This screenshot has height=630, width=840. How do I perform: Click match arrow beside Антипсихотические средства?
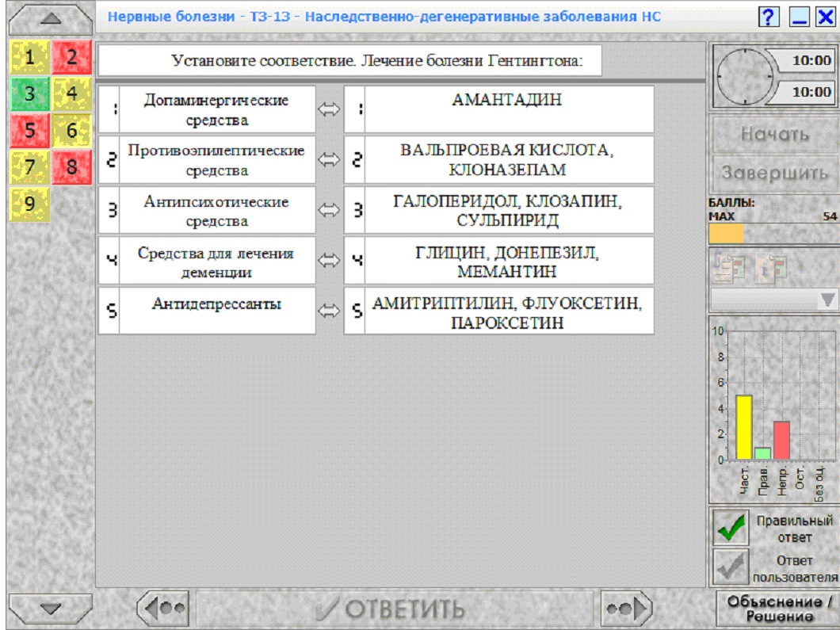(x=329, y=210)
